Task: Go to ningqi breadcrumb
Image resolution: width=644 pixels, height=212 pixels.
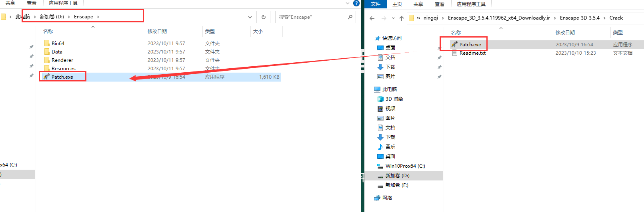Action: click(431, 18)
